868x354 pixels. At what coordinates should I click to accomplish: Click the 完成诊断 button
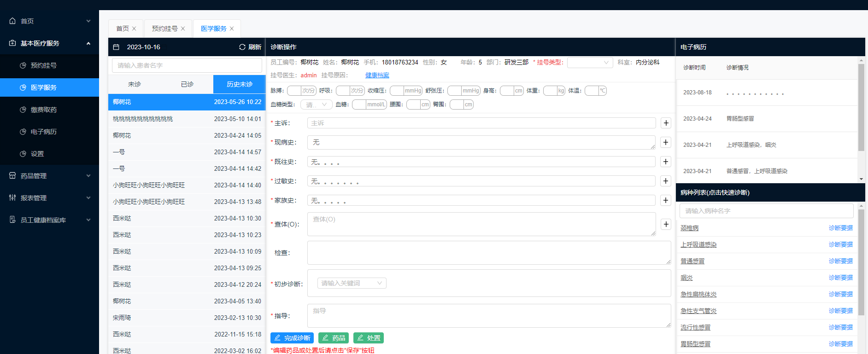tap(292, 338)
